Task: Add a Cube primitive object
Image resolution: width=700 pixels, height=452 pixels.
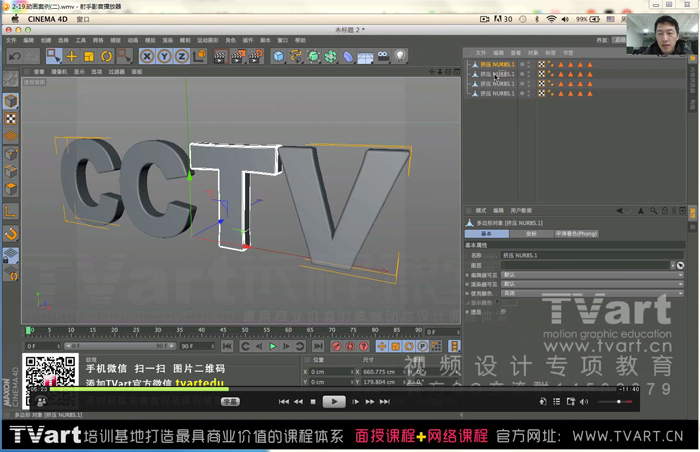Action: (x=279, y=56)
